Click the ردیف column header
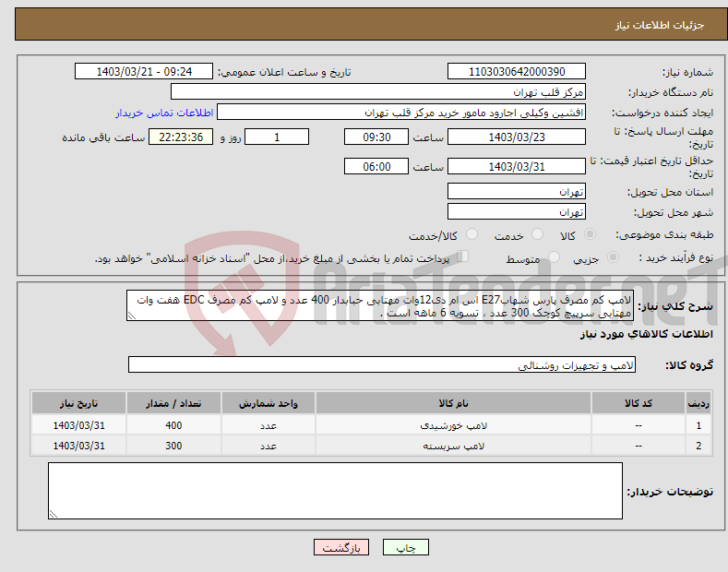Image resolution: width=728 pixels, height=572 pixels. 698,403
